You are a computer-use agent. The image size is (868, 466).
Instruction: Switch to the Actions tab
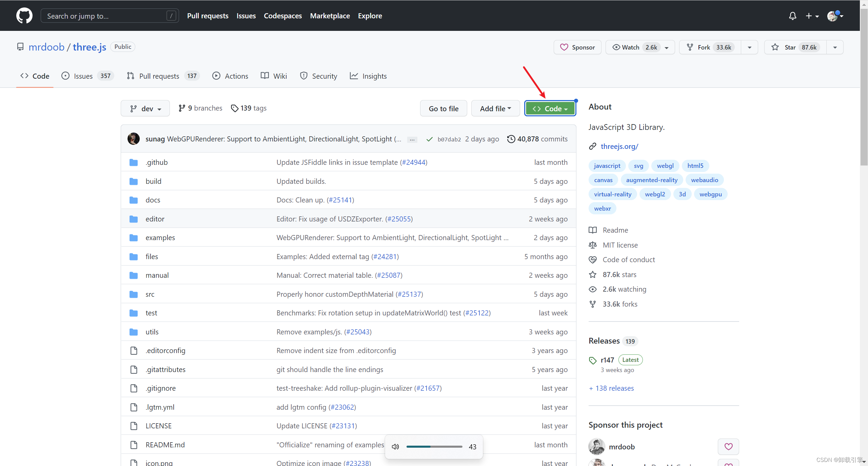tap(230, 76)
